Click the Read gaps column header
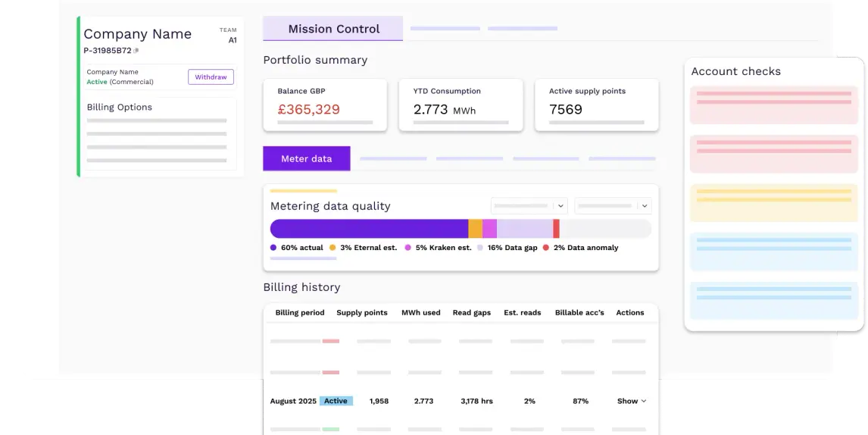 coord(472,312)
